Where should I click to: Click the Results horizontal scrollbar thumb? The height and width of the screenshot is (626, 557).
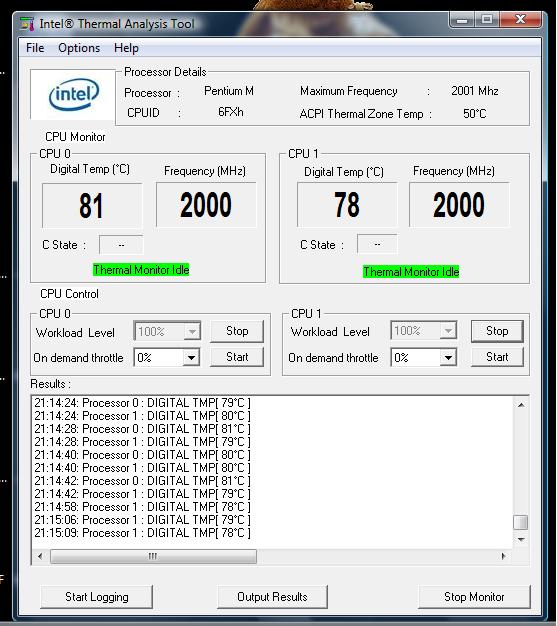[x=153, y=556]
